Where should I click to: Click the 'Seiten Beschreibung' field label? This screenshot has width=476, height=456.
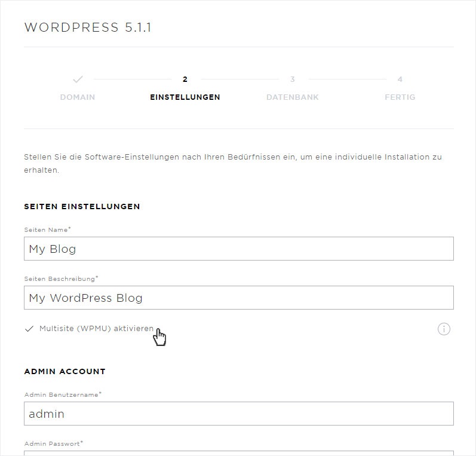pyautogui.click(x=61, y=279)
